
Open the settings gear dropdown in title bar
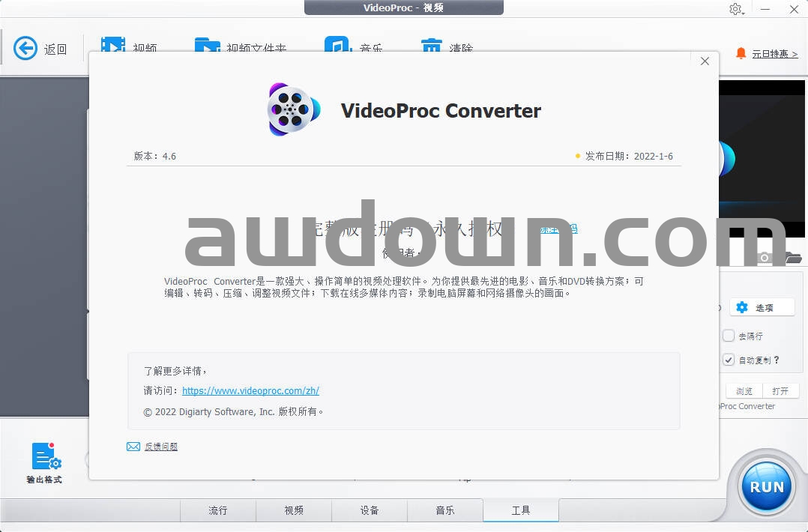pos(735,9)
